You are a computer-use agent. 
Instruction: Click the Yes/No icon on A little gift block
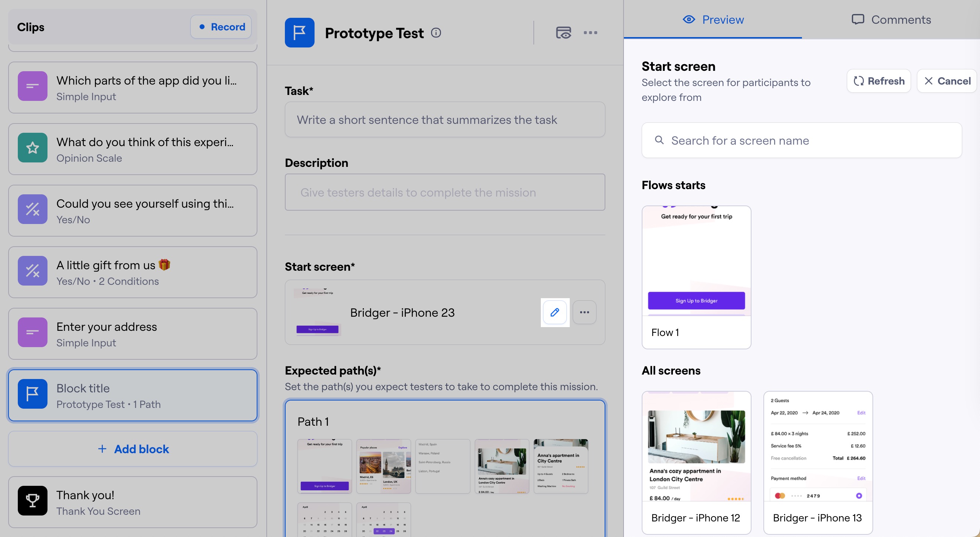(32, 271)
